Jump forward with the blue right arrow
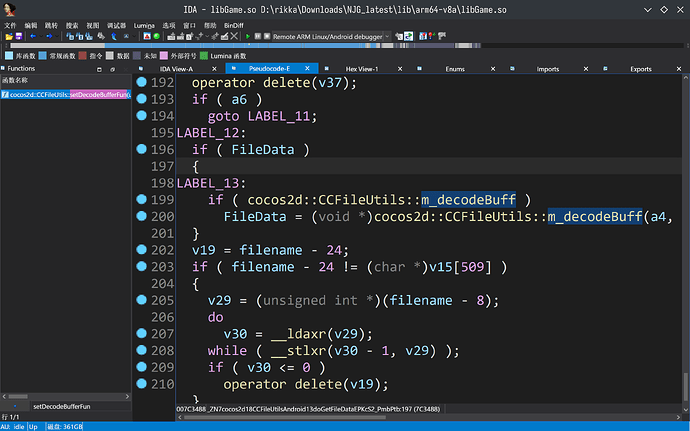The image size is (690, 431). click(x=49, y=36)
